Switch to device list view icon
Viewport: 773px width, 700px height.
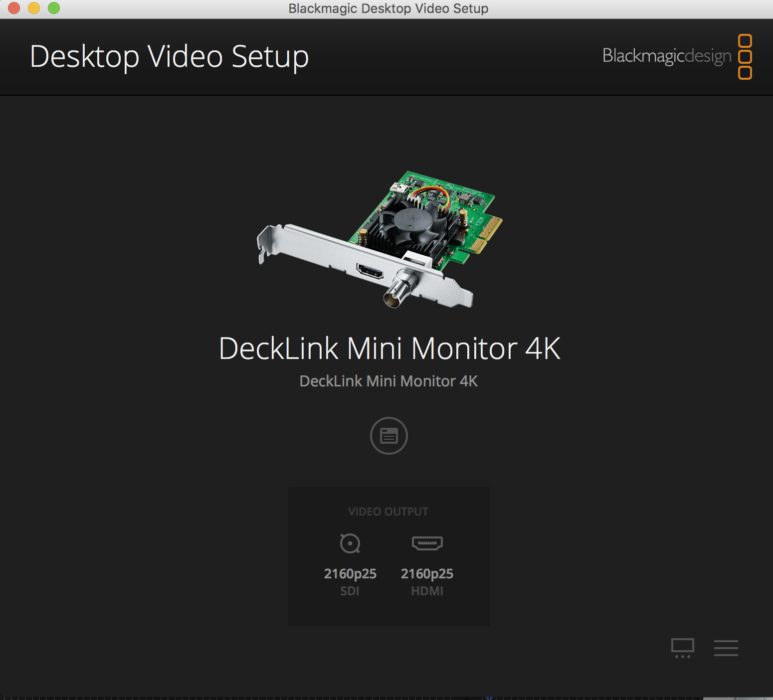pyautogui.click(x=726, y=648)
